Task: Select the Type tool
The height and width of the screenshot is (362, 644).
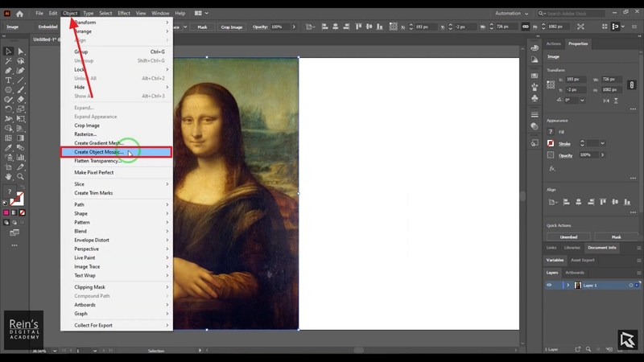Action: coord(8,80)
